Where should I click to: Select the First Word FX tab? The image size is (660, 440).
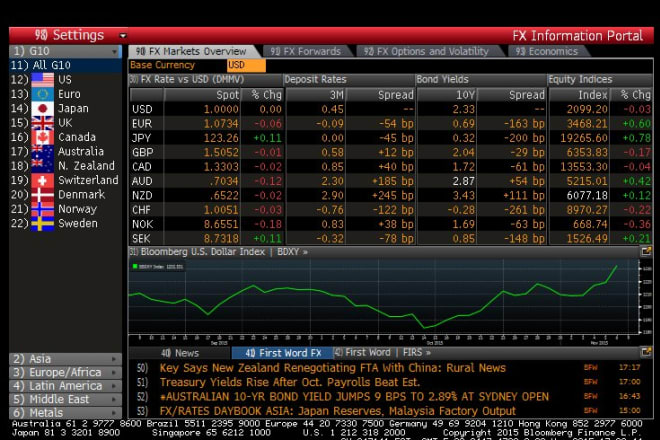click(283, 353)
